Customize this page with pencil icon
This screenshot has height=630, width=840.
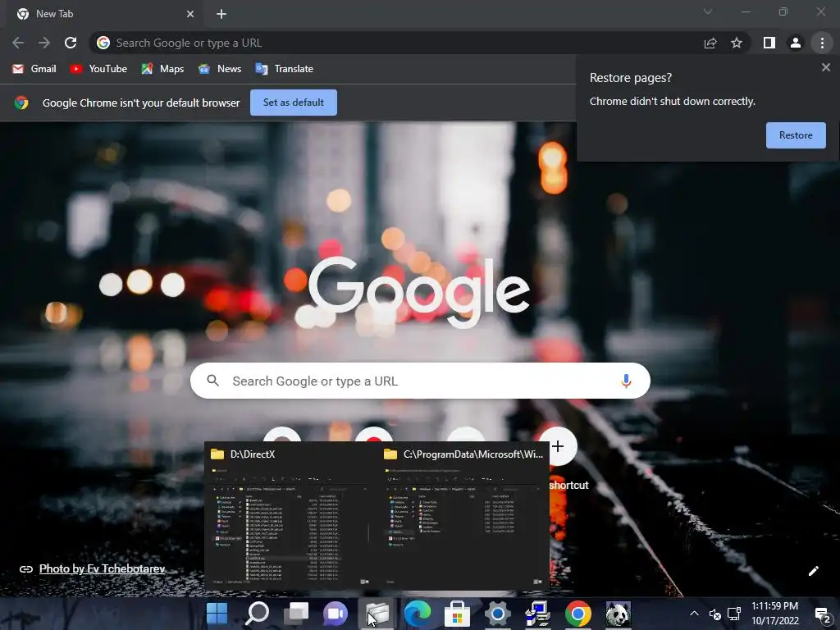pos(813,571)
